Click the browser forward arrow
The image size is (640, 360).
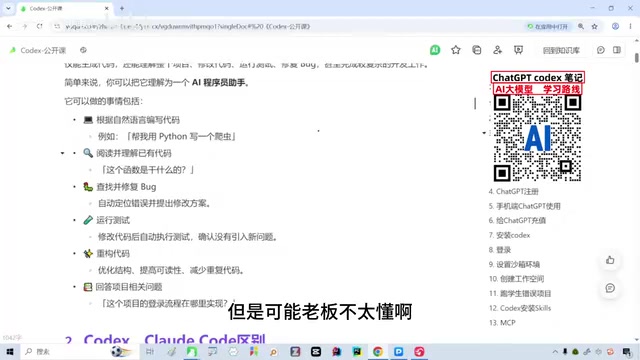point(24,26)
